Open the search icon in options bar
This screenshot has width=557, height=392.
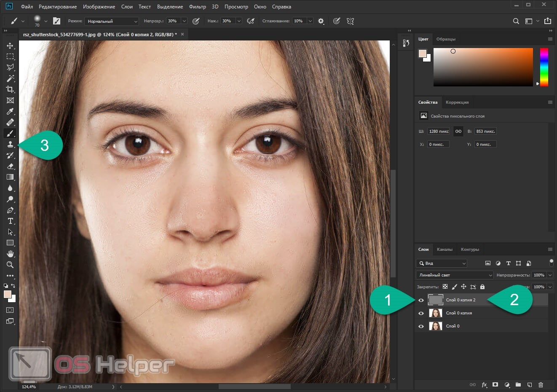pos(516,21)
